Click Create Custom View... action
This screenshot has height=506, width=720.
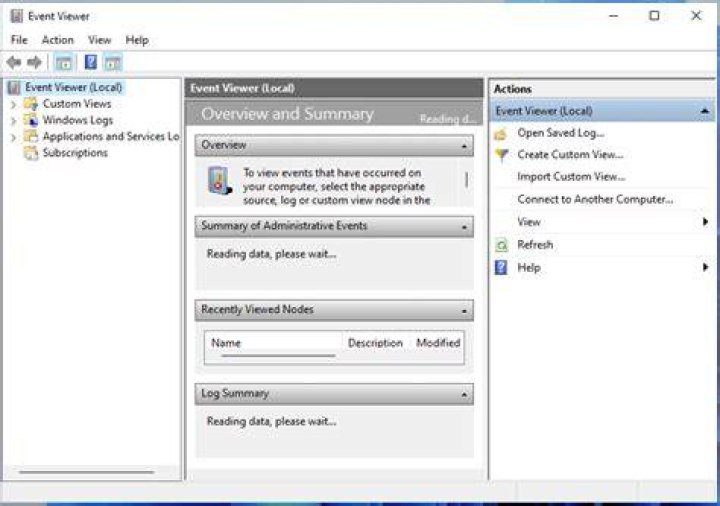tap(570, 155)
